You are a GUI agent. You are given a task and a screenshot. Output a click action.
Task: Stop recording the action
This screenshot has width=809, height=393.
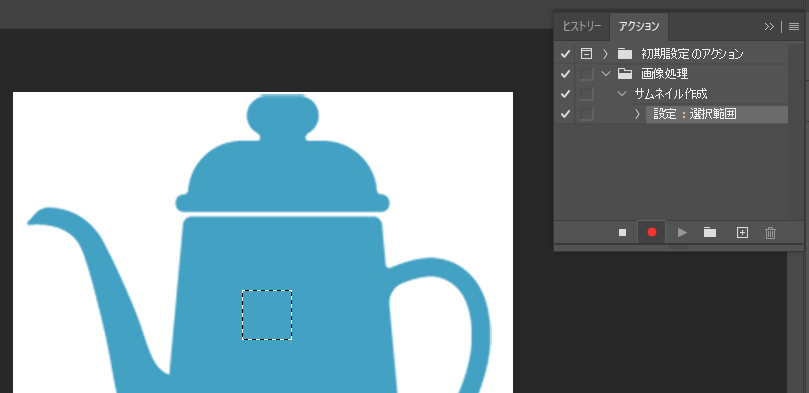pyautogui.click(x=622, y=233)
